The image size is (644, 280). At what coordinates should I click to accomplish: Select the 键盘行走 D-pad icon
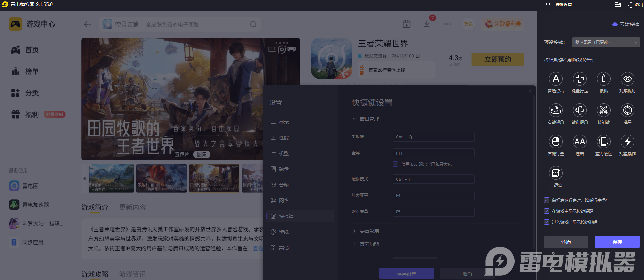click(580, 79)
